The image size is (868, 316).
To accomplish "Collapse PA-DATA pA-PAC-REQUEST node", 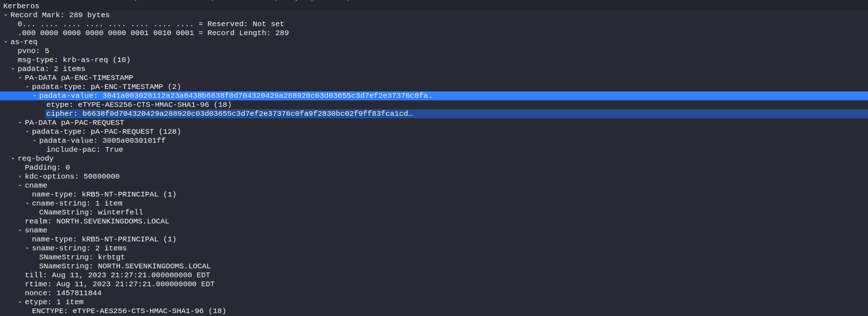I will [x=20, y=123].
